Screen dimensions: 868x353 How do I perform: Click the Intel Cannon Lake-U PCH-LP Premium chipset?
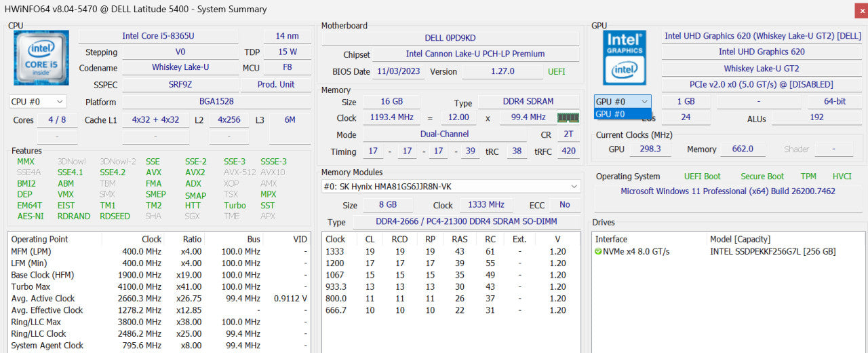(x=475, y=54)
